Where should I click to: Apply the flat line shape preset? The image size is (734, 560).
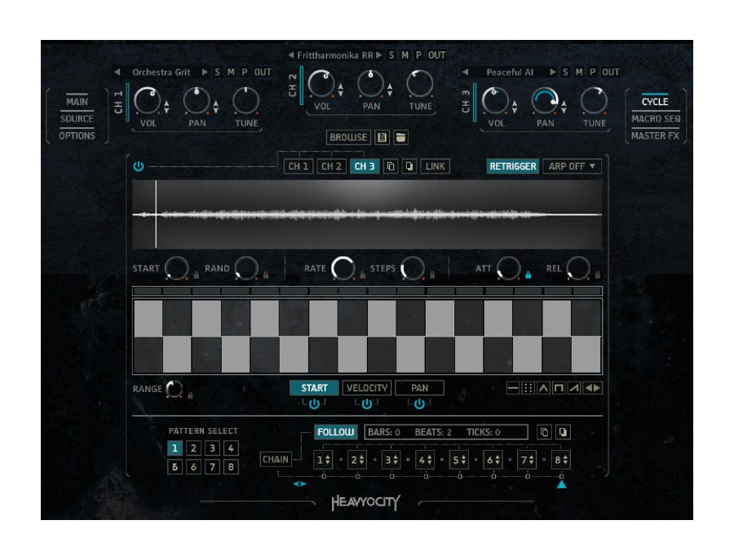[x=513, y=388]
